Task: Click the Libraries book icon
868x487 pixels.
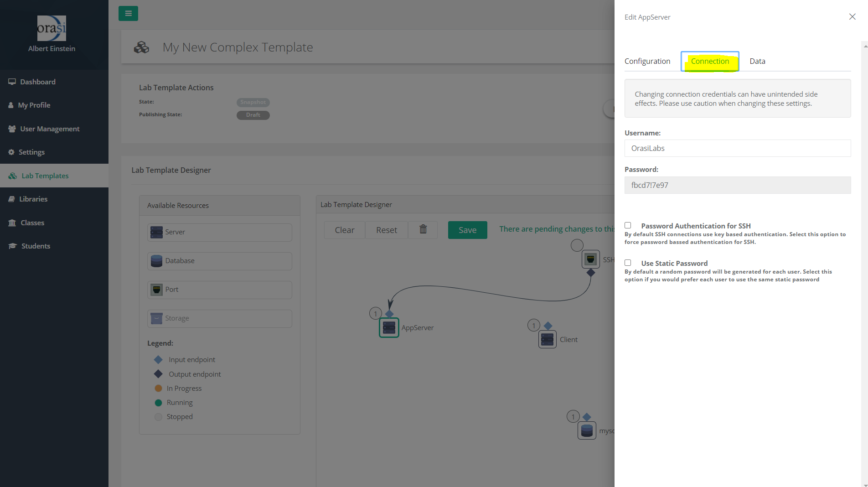Action: (12, 199)
